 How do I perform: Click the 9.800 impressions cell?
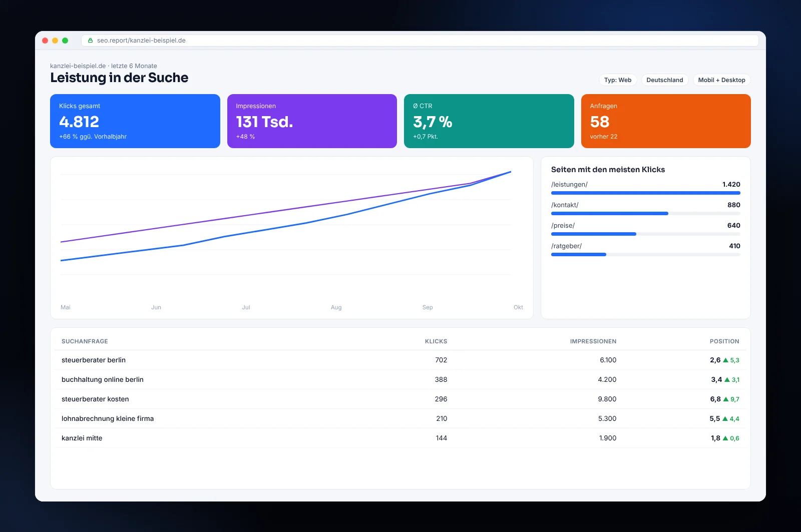[607, 399]
